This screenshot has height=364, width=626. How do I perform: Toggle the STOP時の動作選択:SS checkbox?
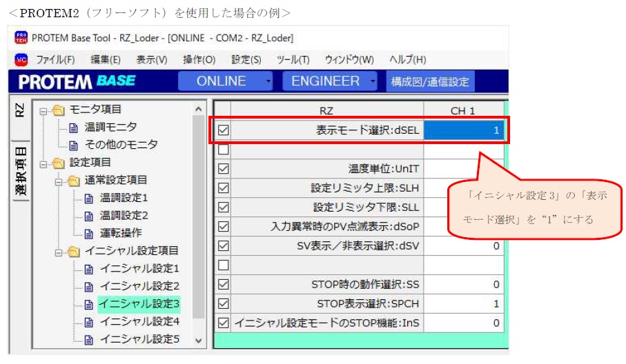click(x=223, y=284)
